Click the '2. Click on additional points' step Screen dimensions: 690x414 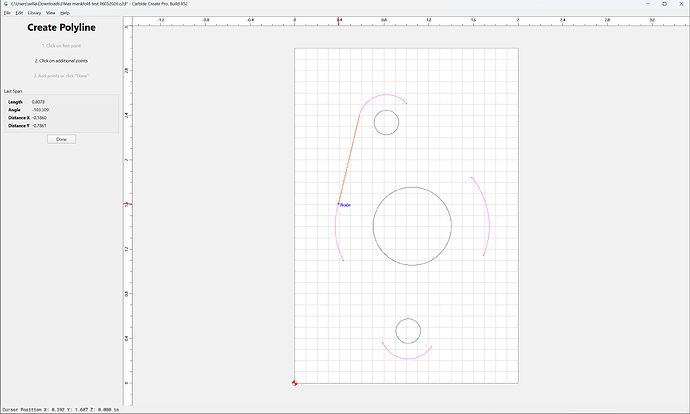62,61
